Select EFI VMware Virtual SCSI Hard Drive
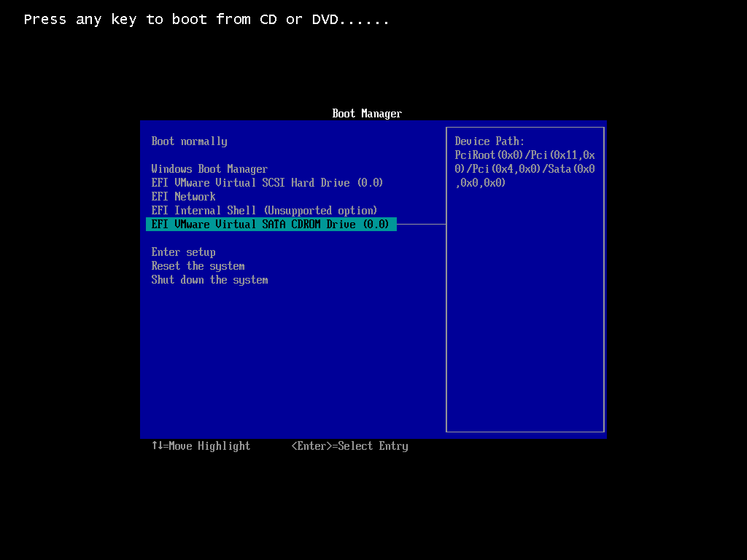The width and height of the screenshot is (747, 560). point(267,183)
